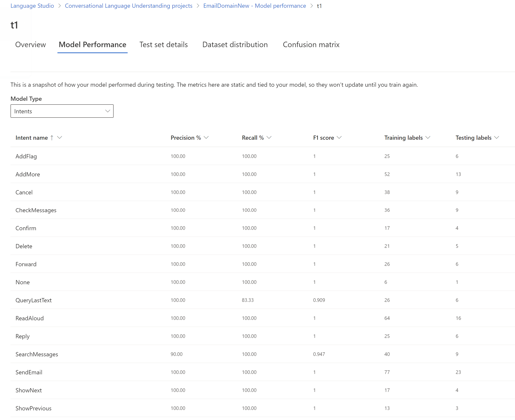Screen dimensions: 515x420
Task: Open Conversational Language Understanding projects breadcrumb
Action: pyautogui.click(x=128, y=6)
